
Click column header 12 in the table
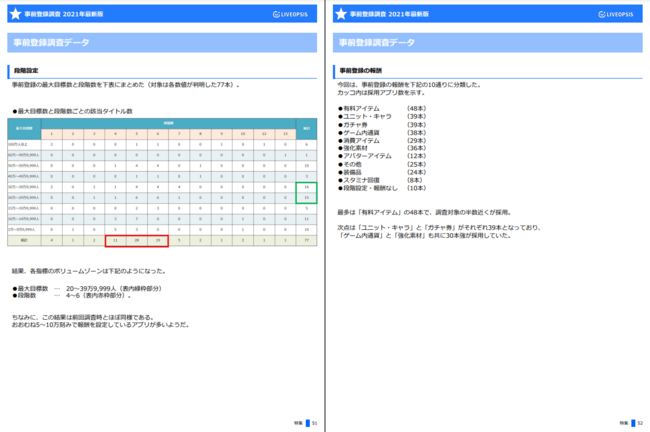pyautogui.click(x=264, y=133)
